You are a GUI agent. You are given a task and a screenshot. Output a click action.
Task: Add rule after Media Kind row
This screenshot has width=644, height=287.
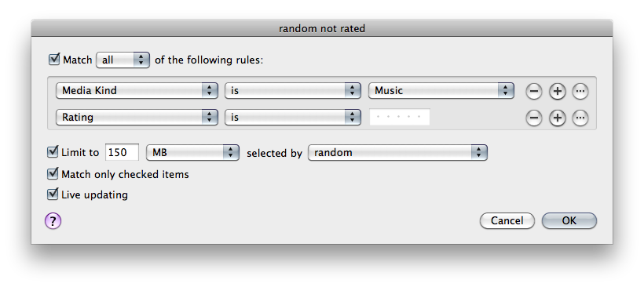(x=557, y=92)
